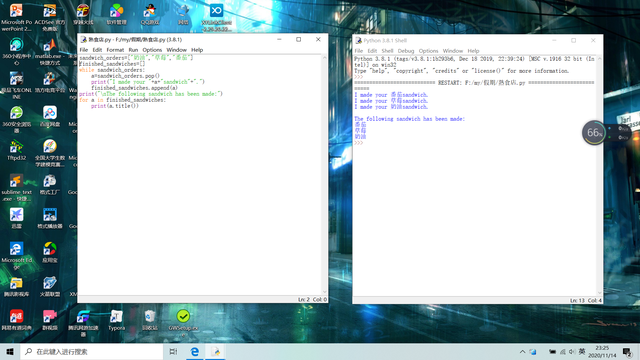Open the notification center icon
This screenshot has width=640, height=360.
point(627,352)
